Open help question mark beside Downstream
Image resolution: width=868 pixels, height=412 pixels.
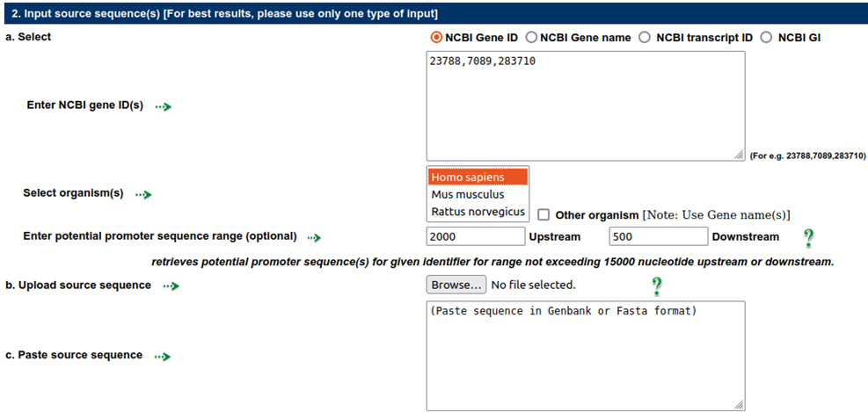click(809, 238)
